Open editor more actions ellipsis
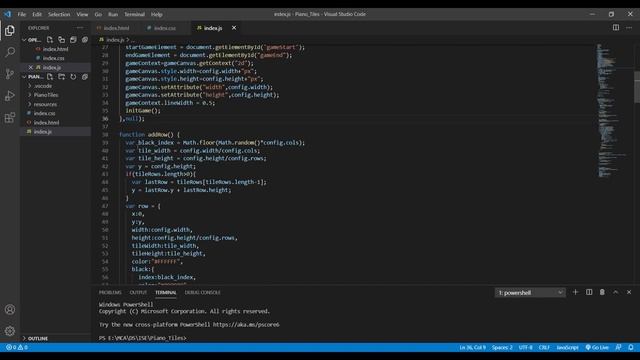 pyautogui.click(x=629, y=28)
